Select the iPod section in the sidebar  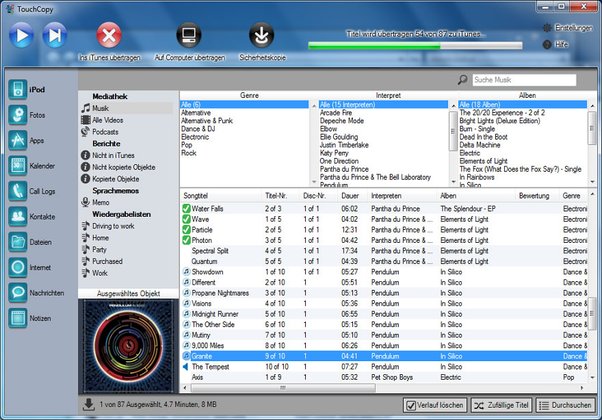(27, 89)
